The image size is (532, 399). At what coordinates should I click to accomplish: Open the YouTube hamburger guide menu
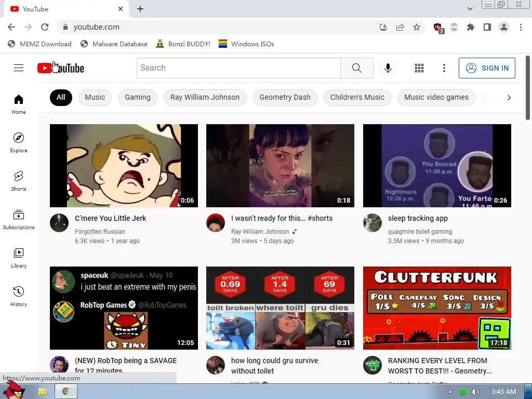[19, 68]
